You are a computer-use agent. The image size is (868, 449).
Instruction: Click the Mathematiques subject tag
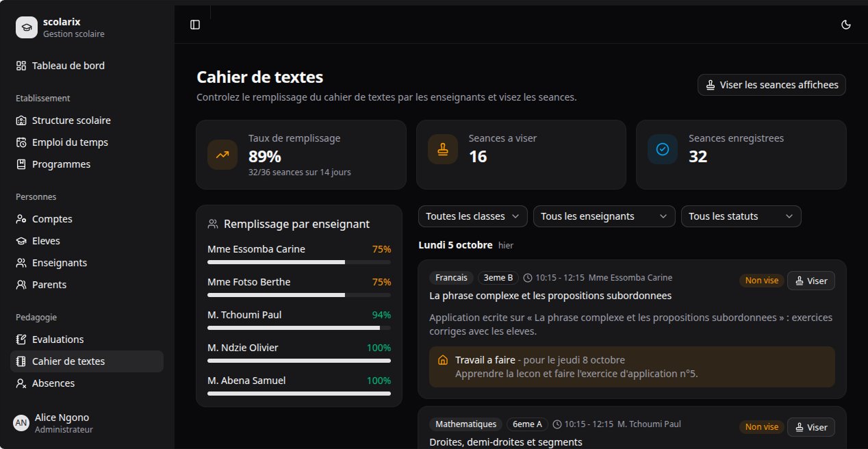(x=465, y=424)
